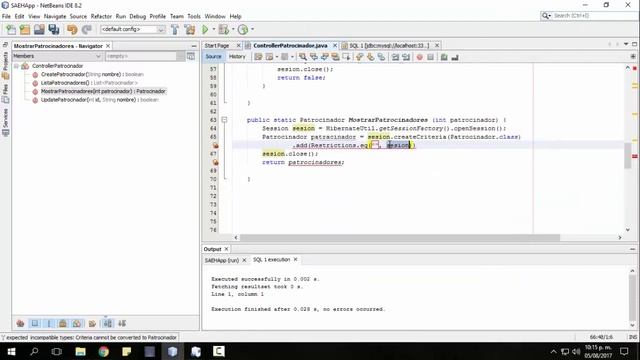Open the File menu

6,16
